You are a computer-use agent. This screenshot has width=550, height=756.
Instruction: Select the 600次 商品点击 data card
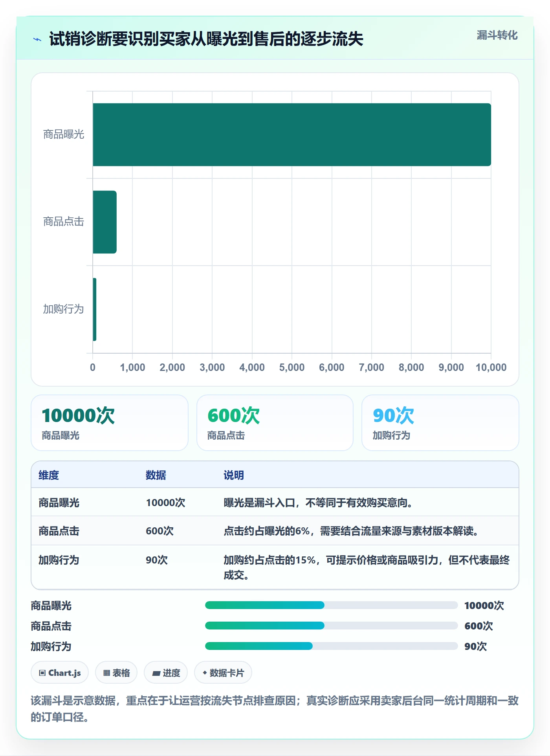pyautogui.click(x=275, y=423)
